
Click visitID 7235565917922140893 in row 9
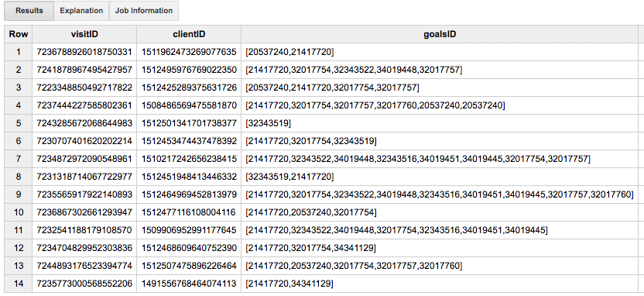click(x=84, y=194)
